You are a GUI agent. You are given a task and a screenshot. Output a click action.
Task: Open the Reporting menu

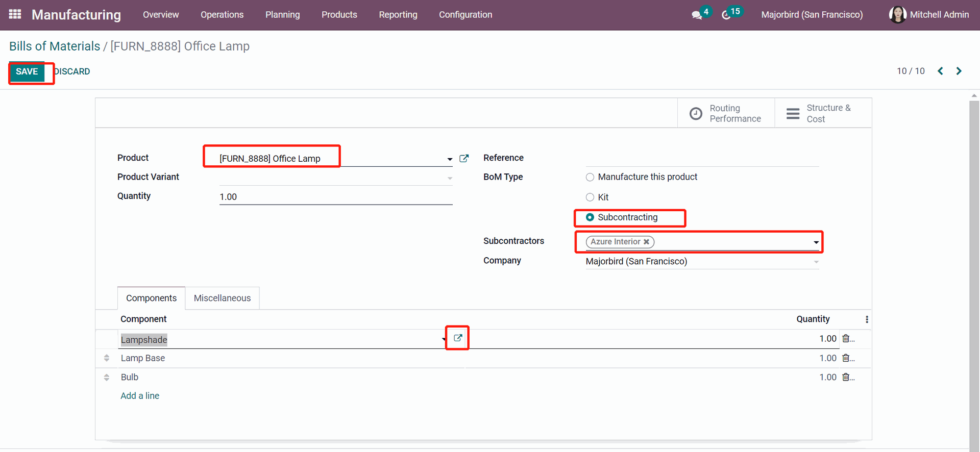pyautogui.click(x=398, y=15)
